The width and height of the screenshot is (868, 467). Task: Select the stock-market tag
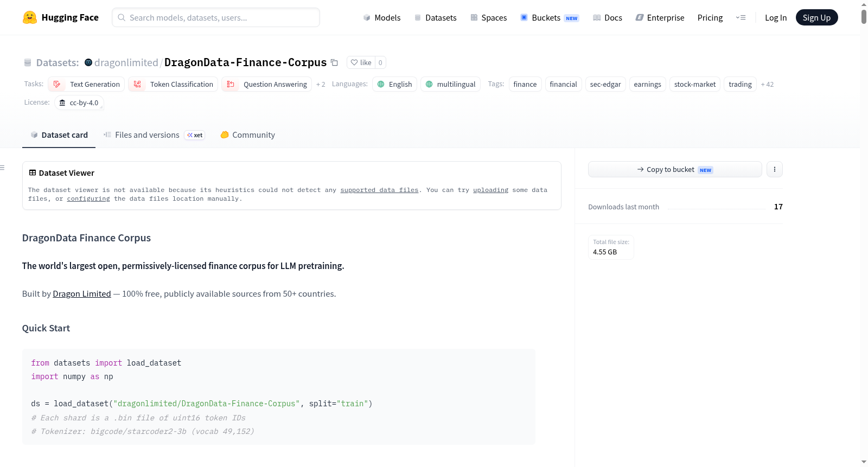(x=695, y=84)
